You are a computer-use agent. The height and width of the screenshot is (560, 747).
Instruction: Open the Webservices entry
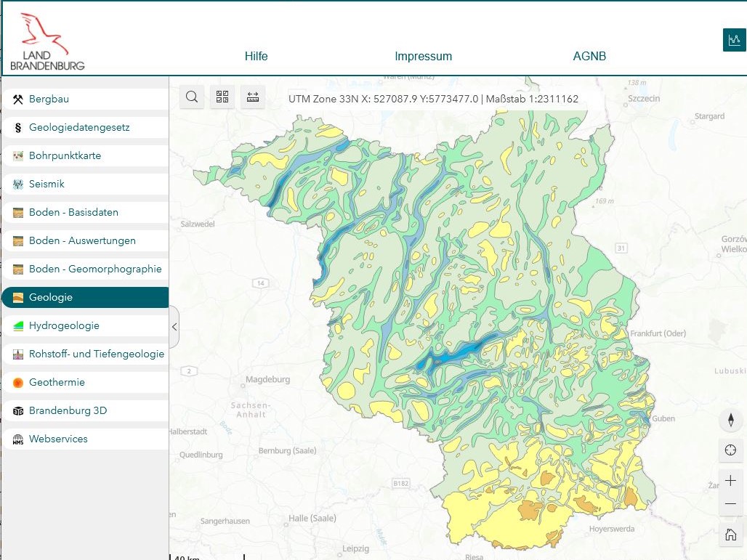86,439
